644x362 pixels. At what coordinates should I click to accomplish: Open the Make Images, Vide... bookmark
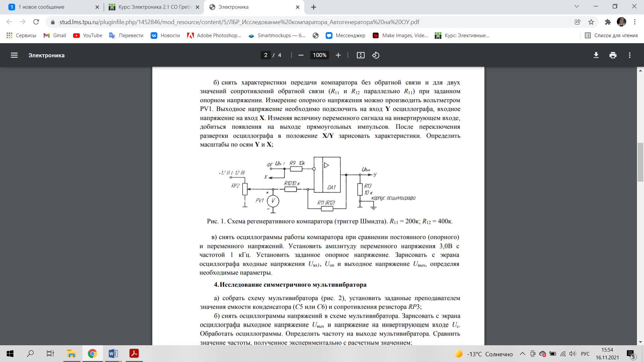click(400, 36)
